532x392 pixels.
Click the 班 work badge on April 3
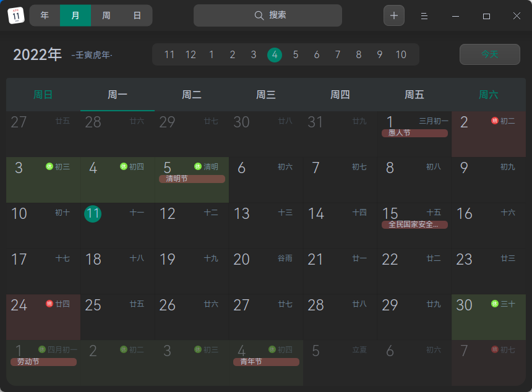[49, 167]
